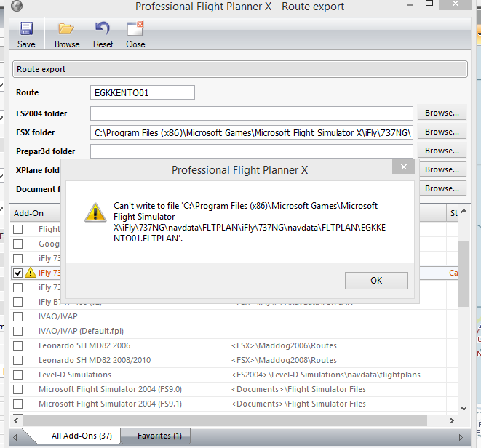Screen dimensions: 481x448
Task: Click the horizontal scroll right arrow
Action: (x=452, y=420)
